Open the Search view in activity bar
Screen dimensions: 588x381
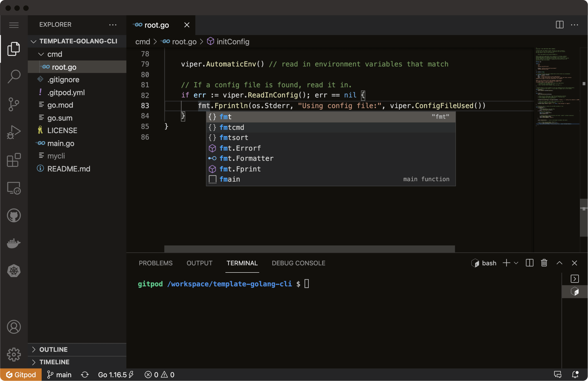[x=14, y=76]
